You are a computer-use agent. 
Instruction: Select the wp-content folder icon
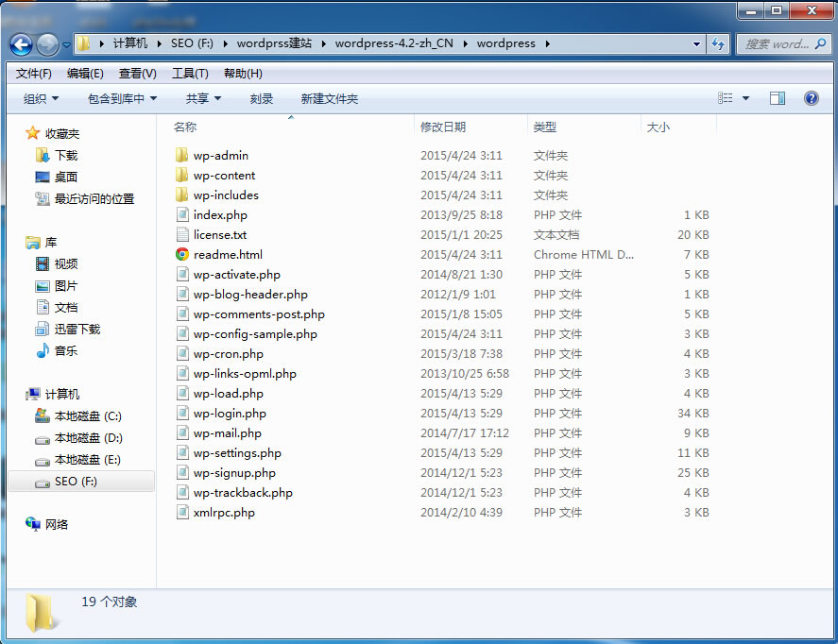pos(181,175)
